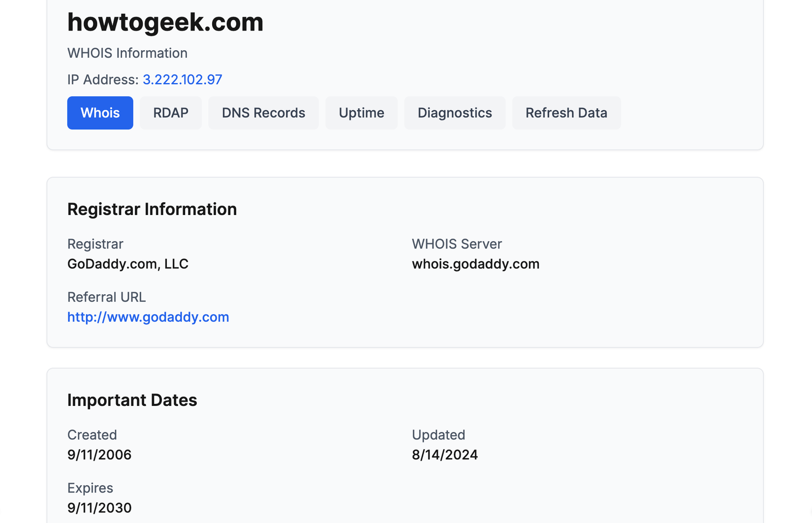Follow the http://www.godaddy.com referral URL
812x523 pixels.
[x=148, y=317]
